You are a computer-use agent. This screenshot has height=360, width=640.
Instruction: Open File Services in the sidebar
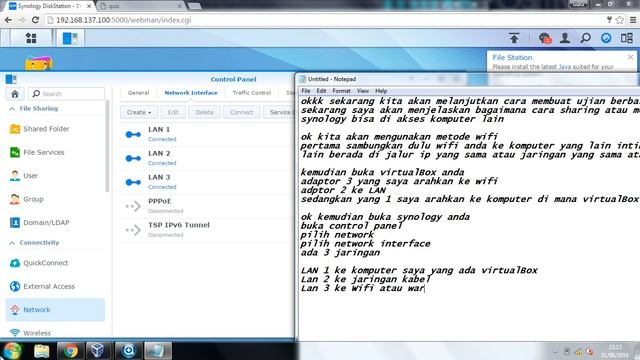click(55, 152)
